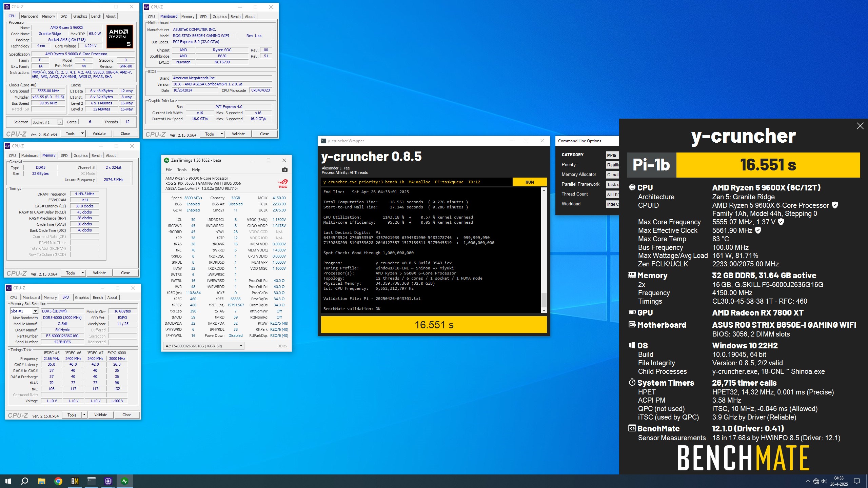Screen dimensions: 868x488
Task: Open the Help menu in ZenTimings
Action: [x=196, y=170]
